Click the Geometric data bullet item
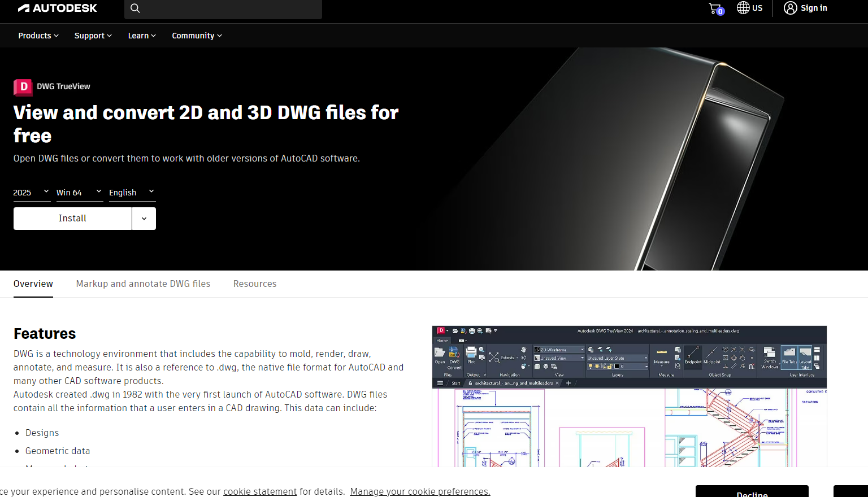868x497 pixels. (58, 451)
